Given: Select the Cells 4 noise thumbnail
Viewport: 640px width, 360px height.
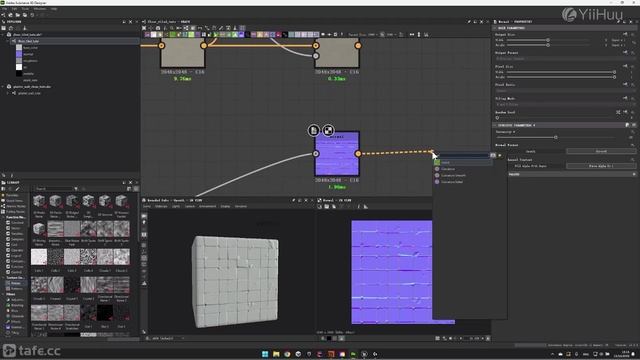Looking at the screenshot, I should (88, 257).
